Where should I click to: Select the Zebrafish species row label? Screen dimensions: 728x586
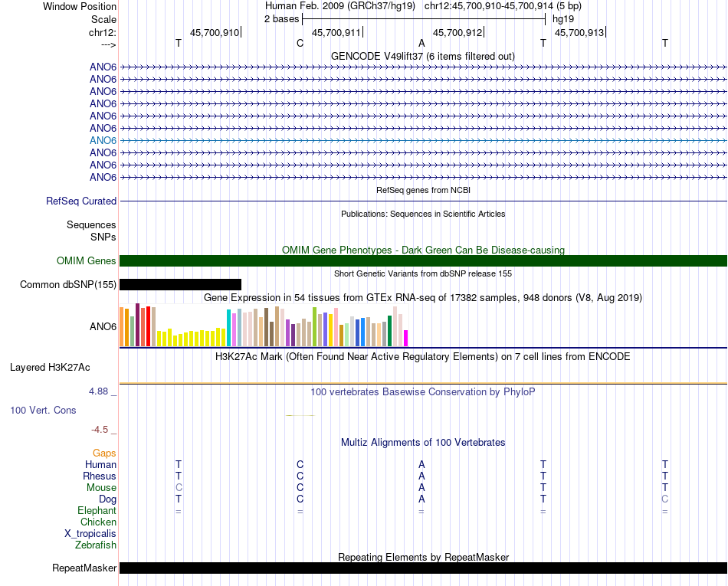96,545
